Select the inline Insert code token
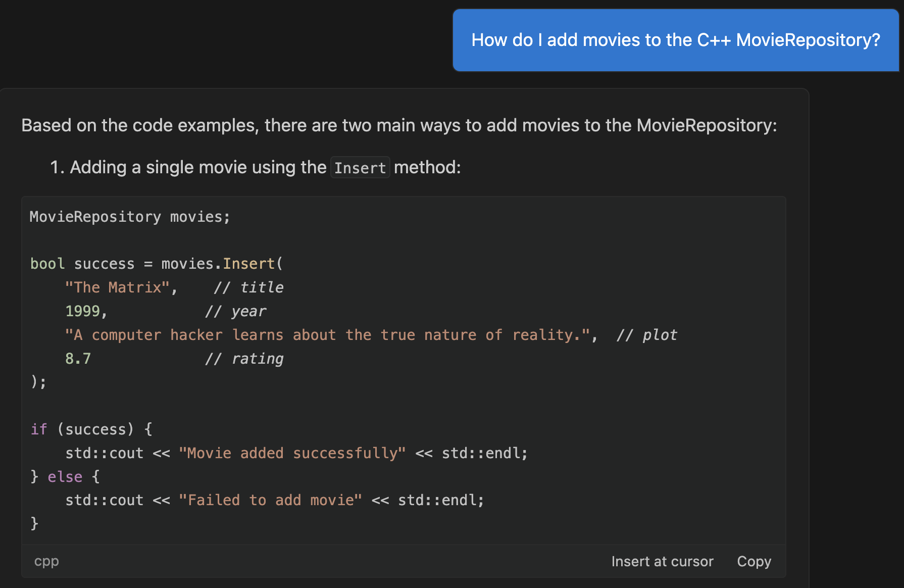 click(x=360, y=167)
